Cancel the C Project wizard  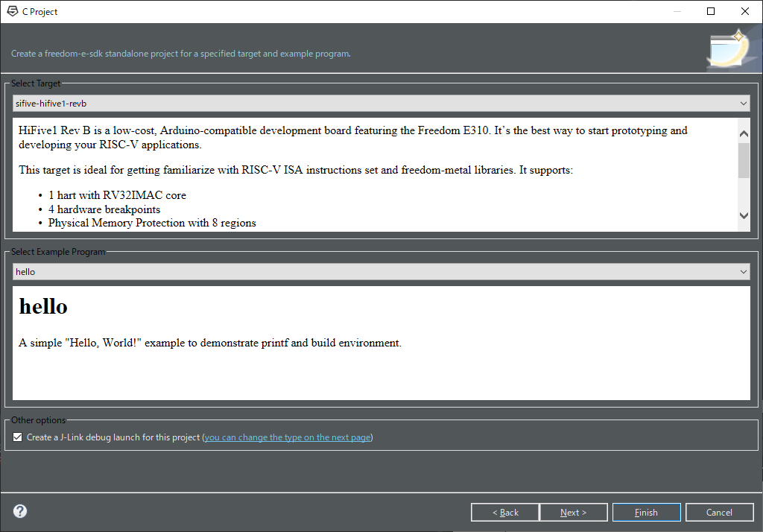coord(719,512)
